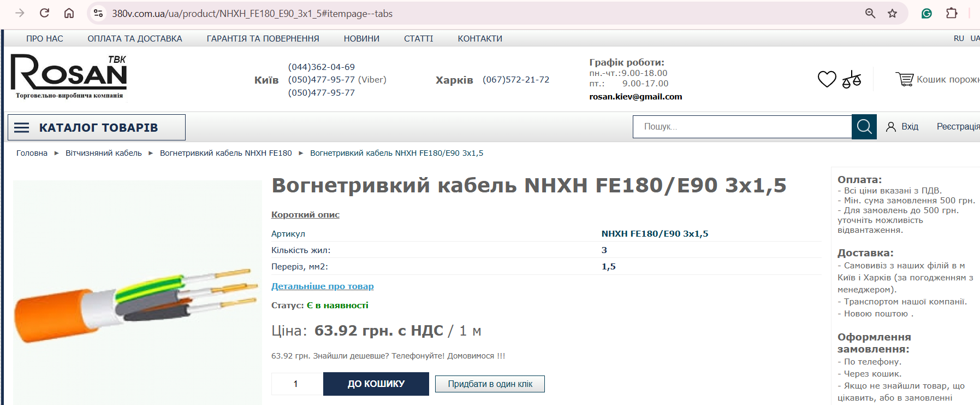
Task: Reload the page with the refresh icon
Action: point(45,13)
